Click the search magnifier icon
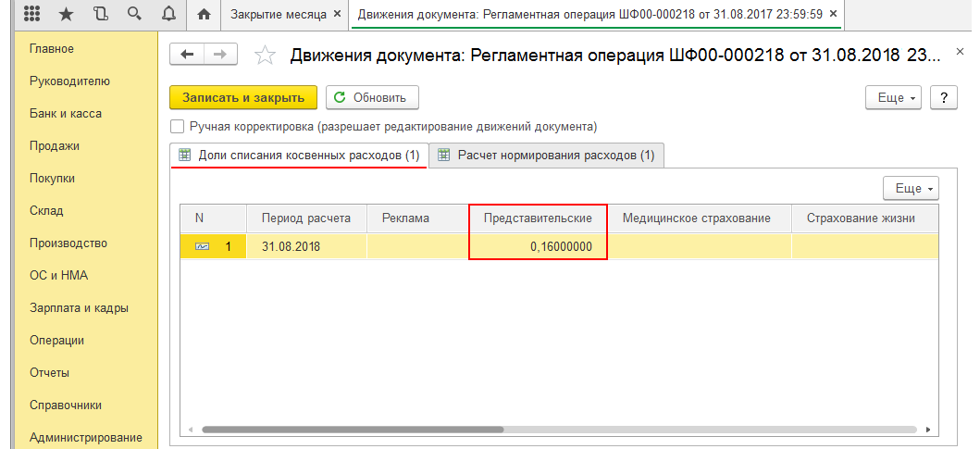 click(134, 15)
